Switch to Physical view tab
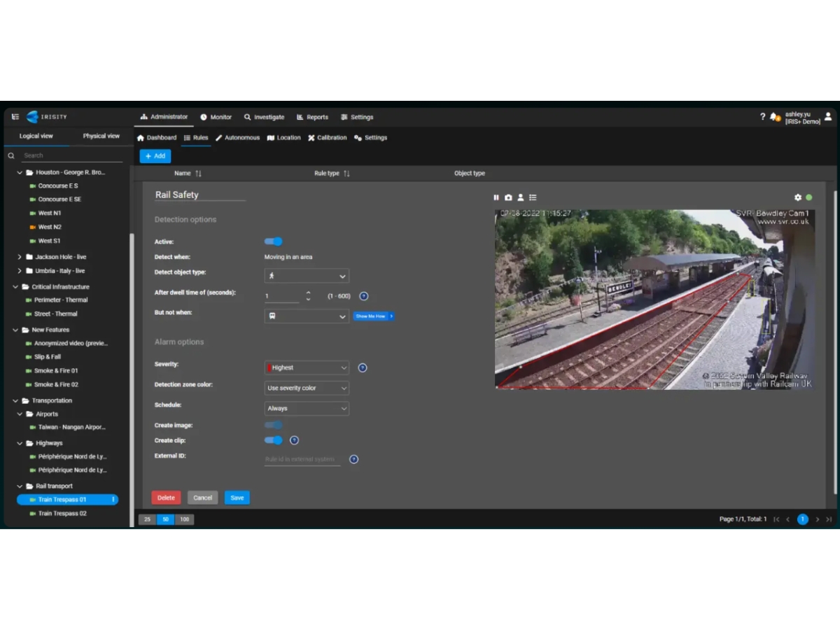Viewport: 840px width, 630px height. [x=101, y=136]
